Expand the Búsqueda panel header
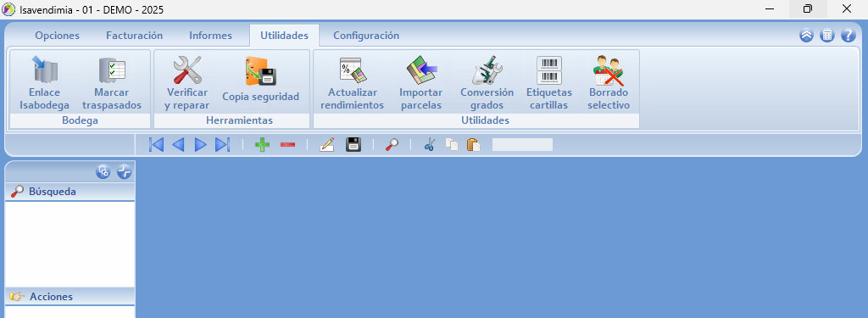The image size is (868, 318). (x=70, y=192)
